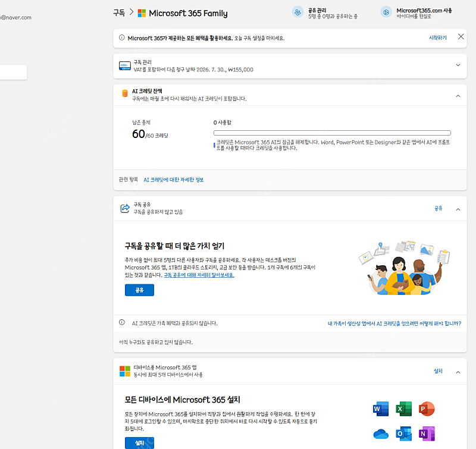Click the naver.com email address text
Viewport: 476px width, 449px height.
point(16,18)
